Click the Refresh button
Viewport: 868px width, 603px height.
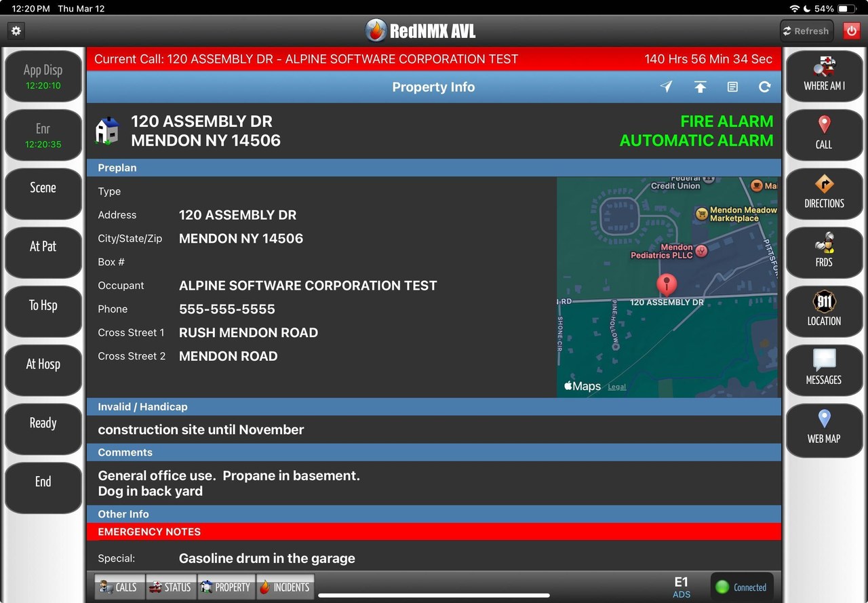click(x=806, y=31)
